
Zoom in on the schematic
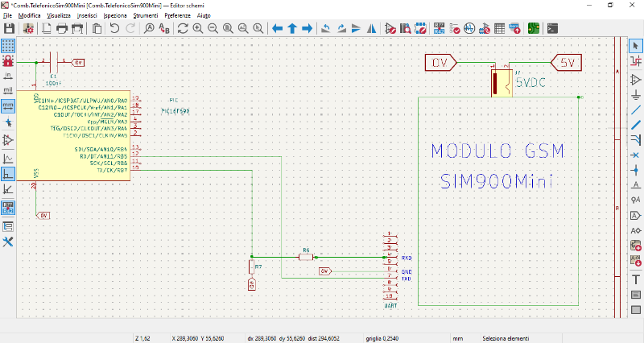(x=198, y=28)
